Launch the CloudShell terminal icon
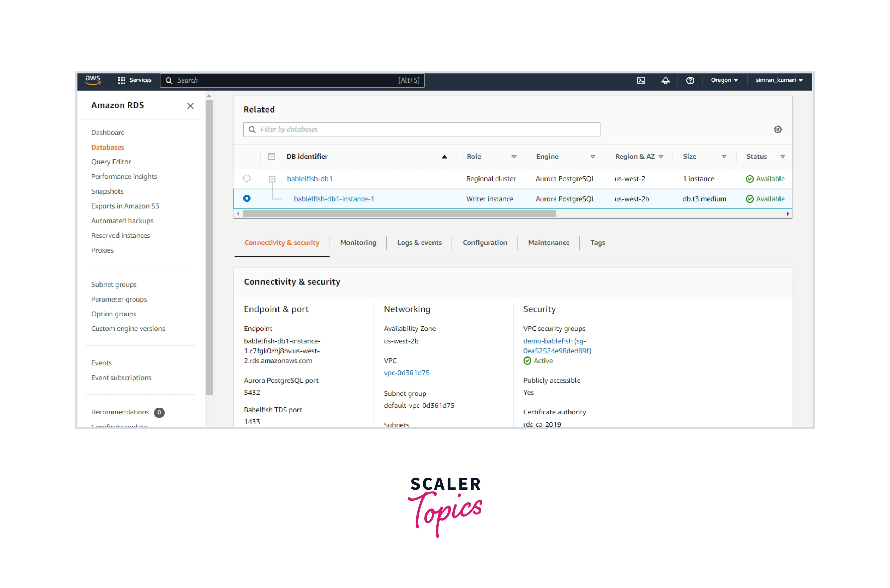 pos(641,80)
